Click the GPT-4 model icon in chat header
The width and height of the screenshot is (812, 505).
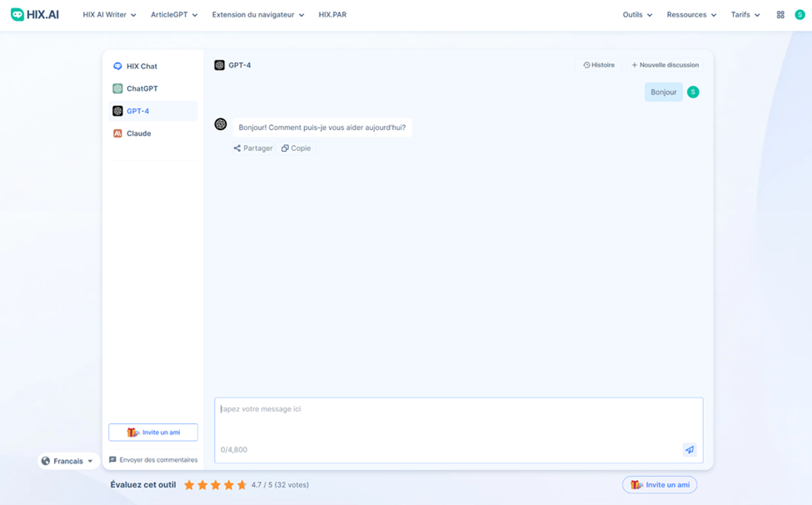[219, 65]
